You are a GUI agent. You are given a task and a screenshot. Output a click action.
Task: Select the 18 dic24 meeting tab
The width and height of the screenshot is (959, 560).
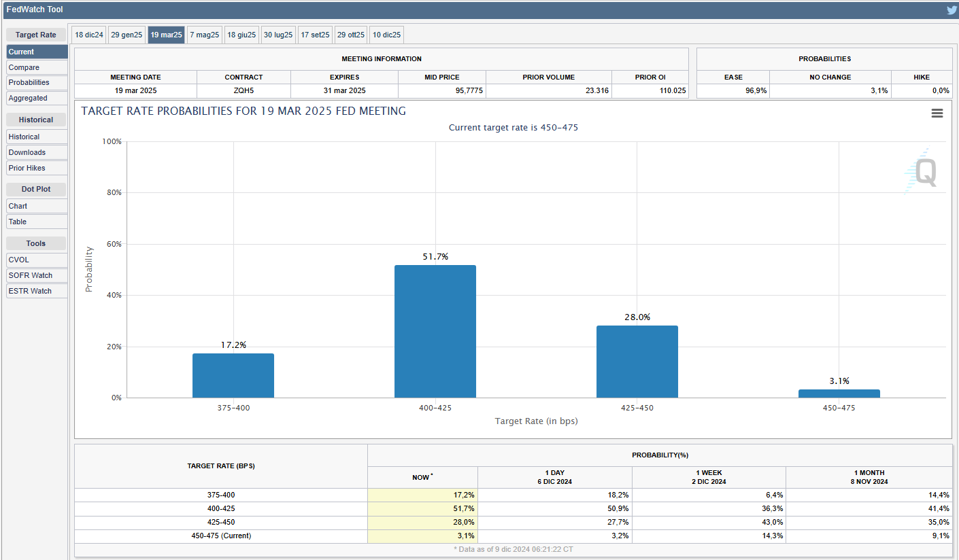point(89,35)
